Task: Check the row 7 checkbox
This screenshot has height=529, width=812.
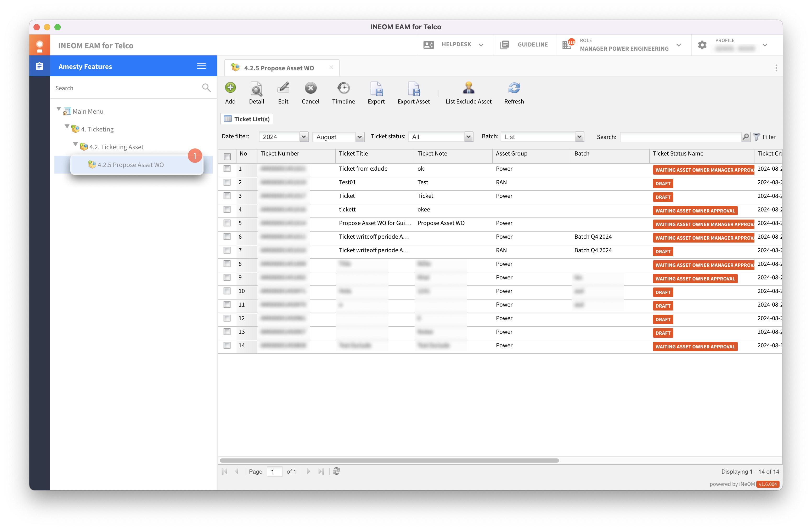Action: click(x=227, y=250)
